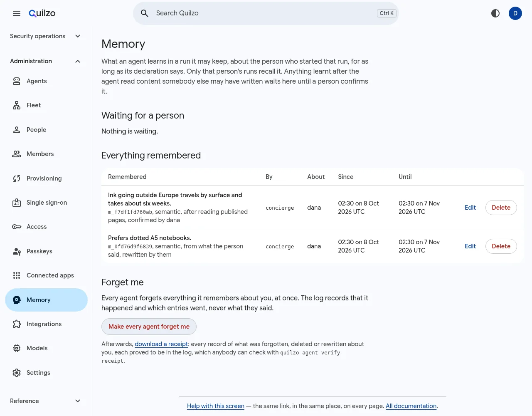Click the People sidebar icon
This screenshot has height=416, width=532.
(17, 130)
